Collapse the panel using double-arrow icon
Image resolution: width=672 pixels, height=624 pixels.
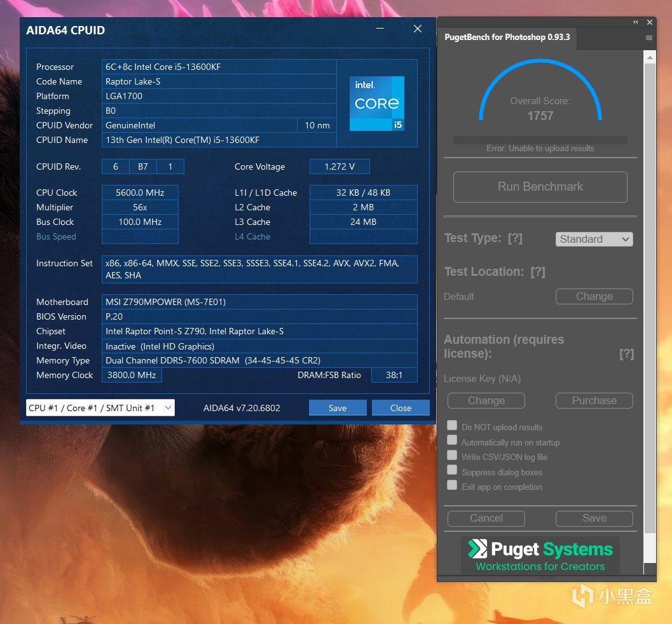[x=636, y=22]
